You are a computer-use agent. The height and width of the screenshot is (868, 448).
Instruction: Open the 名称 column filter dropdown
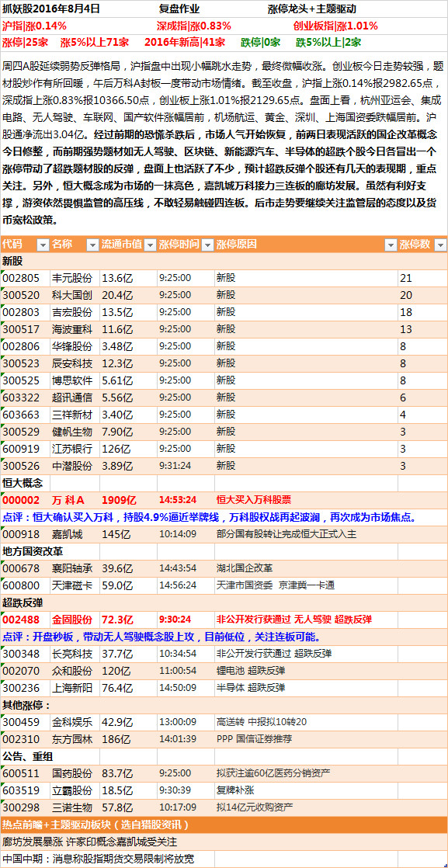[92, 245]
